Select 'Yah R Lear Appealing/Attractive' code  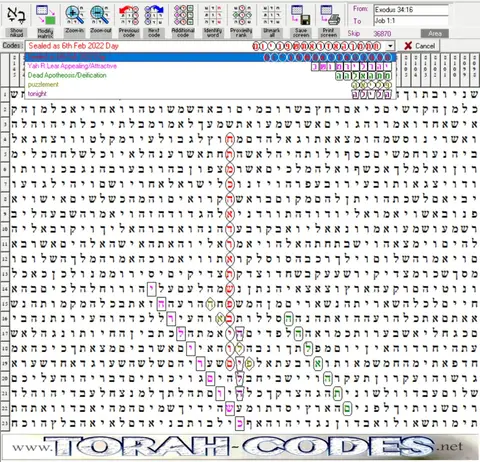point(210,66)
